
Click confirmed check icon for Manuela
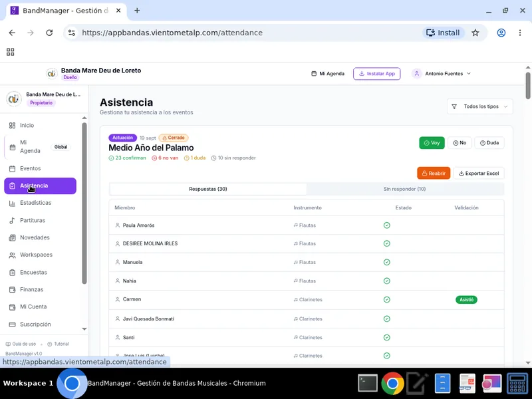[387, 262]
